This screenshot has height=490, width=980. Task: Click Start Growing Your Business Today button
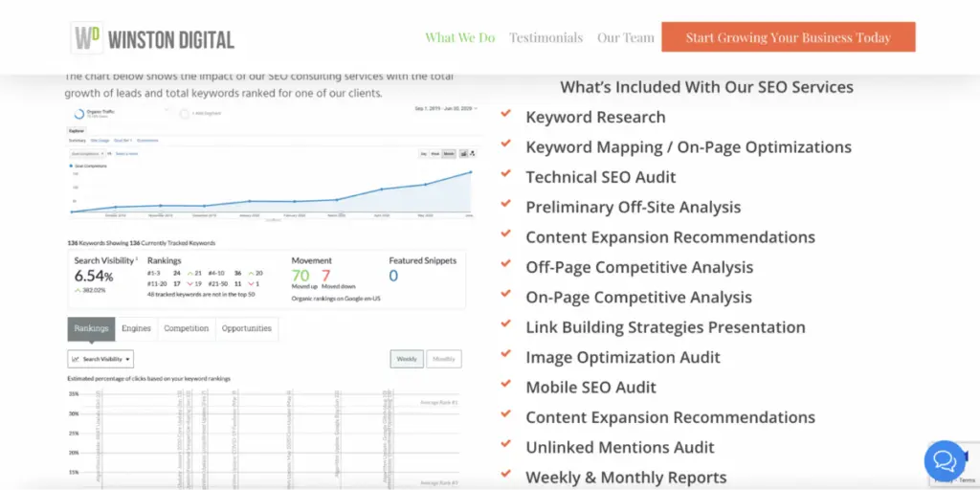(x=788, y=38)
